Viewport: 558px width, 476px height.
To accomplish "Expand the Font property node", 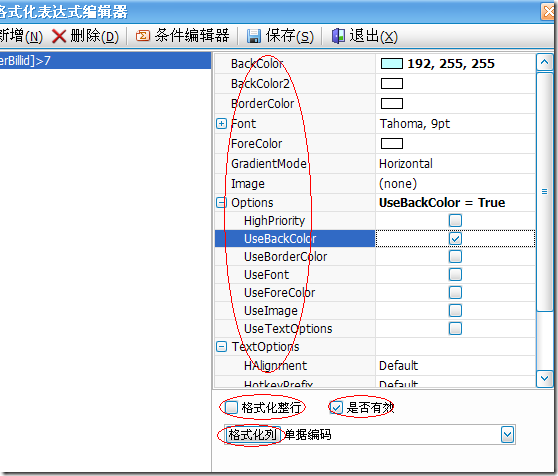I will pyautogui.click(x=221, y=124).
